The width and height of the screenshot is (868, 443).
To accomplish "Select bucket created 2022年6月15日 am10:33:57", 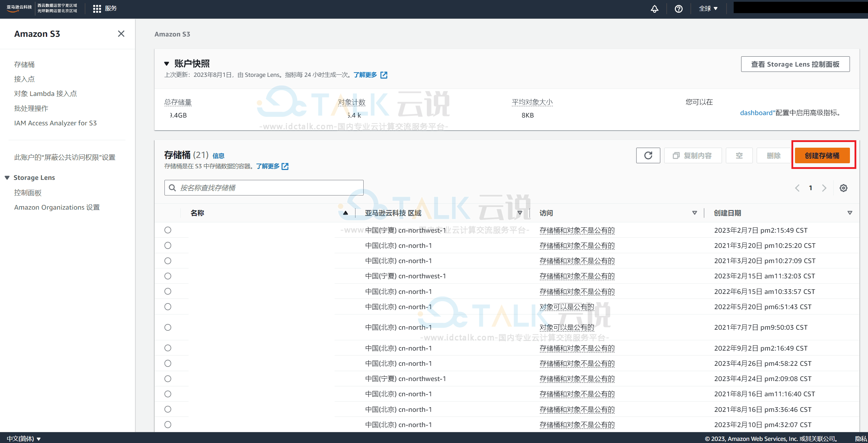I will [168, 291].
